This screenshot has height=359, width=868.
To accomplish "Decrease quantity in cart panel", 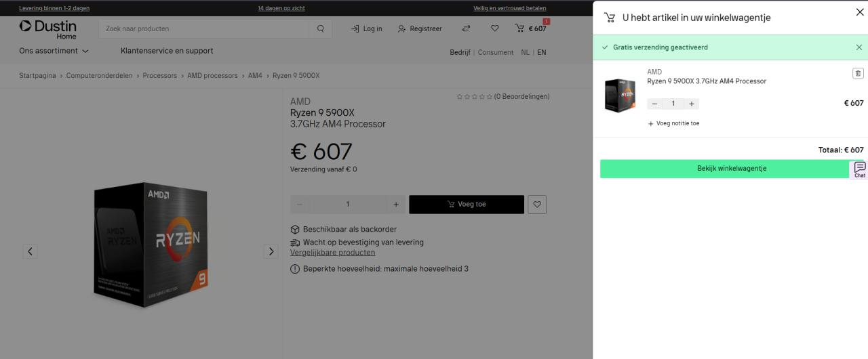I will (654, 104).
